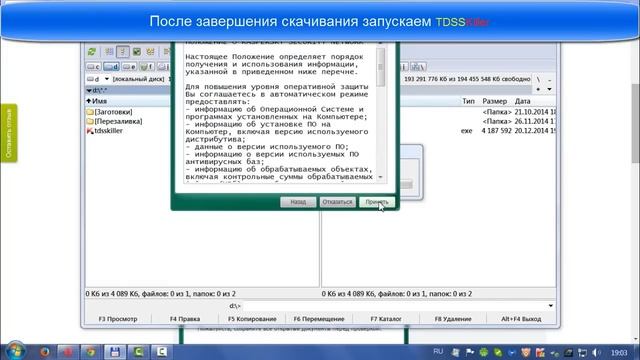This screenshot has height=360, width=640.
Task: Switch left panel to drive e
Action: point(129,67)
